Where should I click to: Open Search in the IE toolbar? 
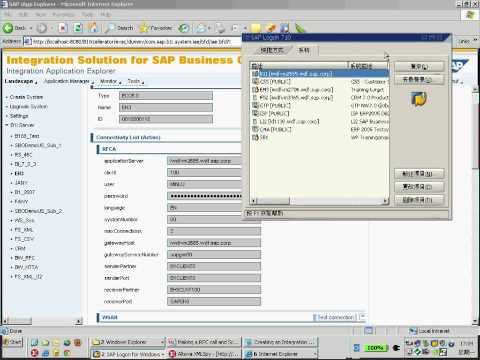[x=119, y=28]
